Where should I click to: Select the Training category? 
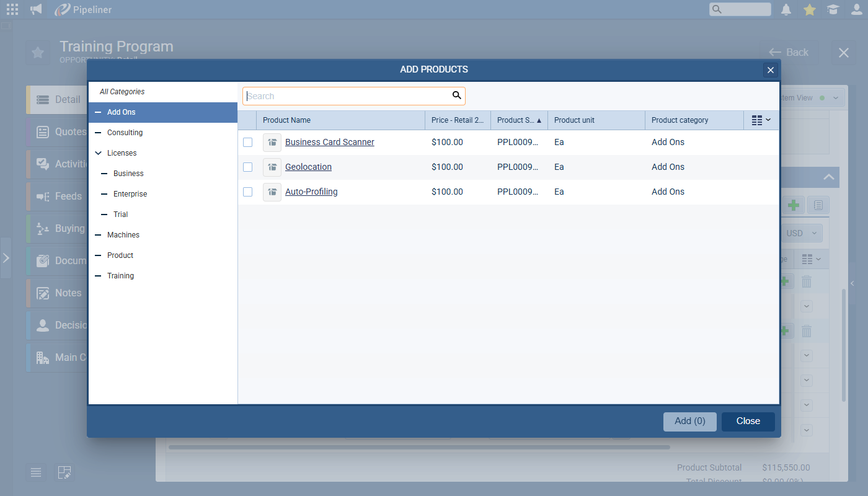click(120, 276)
